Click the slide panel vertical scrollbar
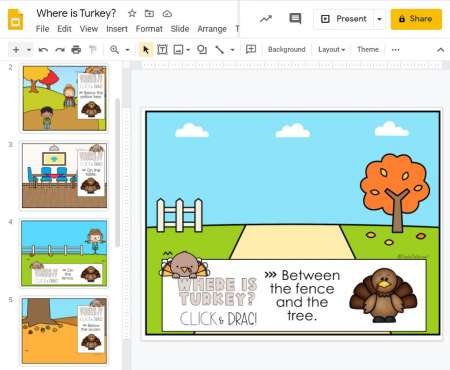Viewport: 450px width, 370px height. tap(117, 172)
